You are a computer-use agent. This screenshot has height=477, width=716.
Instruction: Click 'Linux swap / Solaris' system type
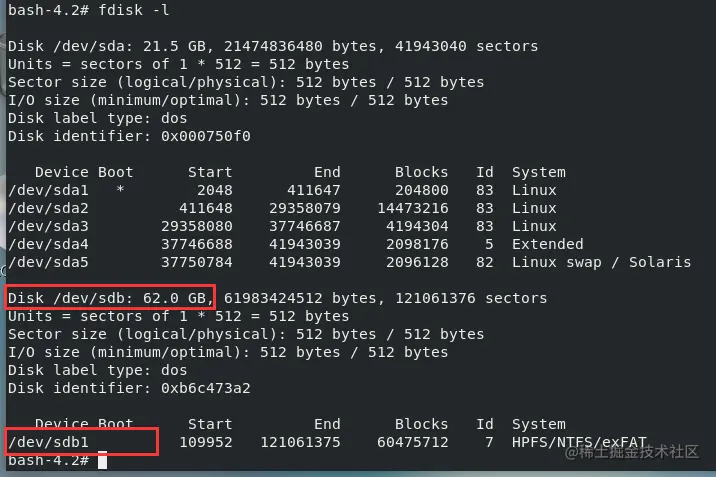point(601,262)
